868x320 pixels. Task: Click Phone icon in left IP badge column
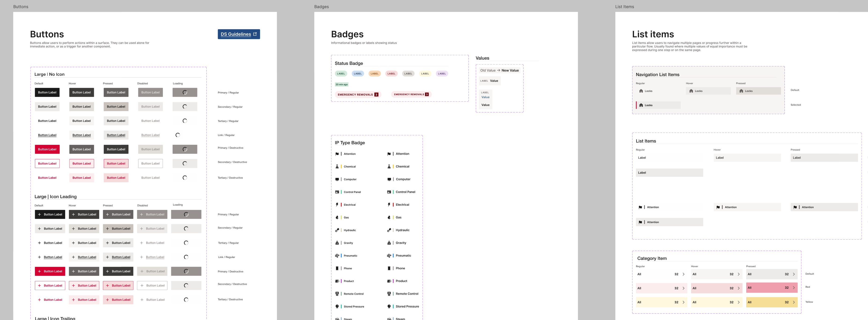point(337,268)
